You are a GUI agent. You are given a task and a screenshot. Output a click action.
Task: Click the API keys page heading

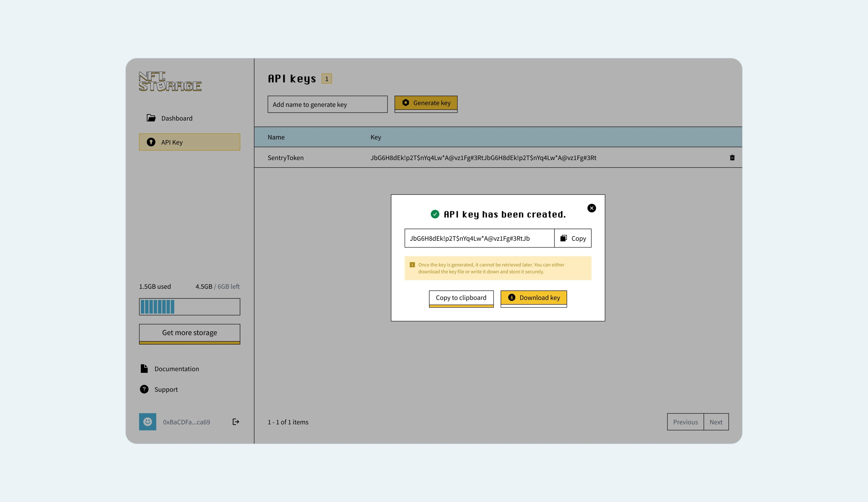tap(292, 79)
